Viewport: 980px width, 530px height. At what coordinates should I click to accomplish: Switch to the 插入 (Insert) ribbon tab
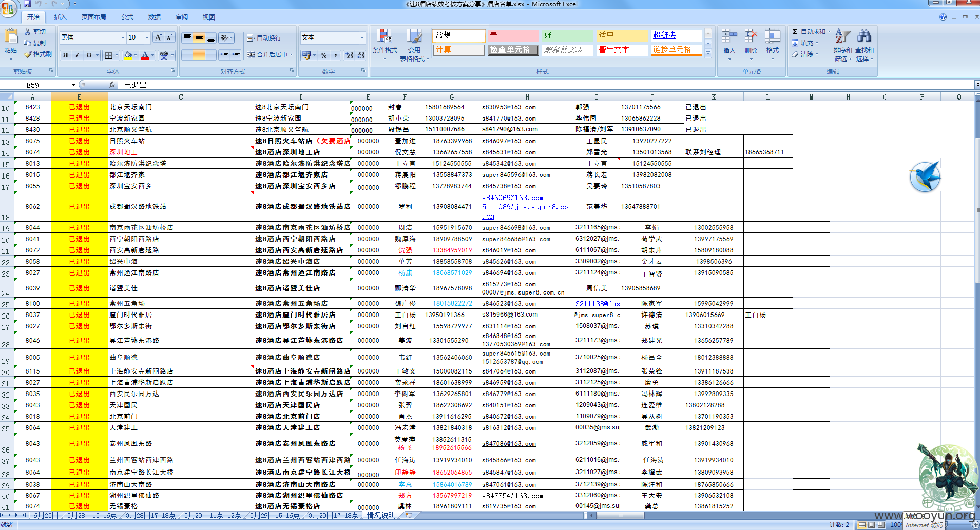[61, 17]
